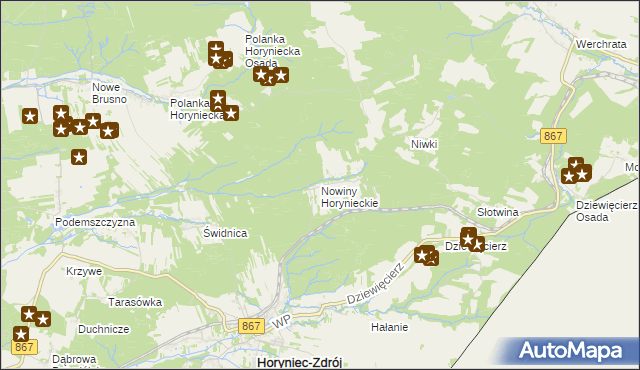Viewport: 640px width, 370px height.
Task: Select the Hałanie place label
Action: pos(389,327)
